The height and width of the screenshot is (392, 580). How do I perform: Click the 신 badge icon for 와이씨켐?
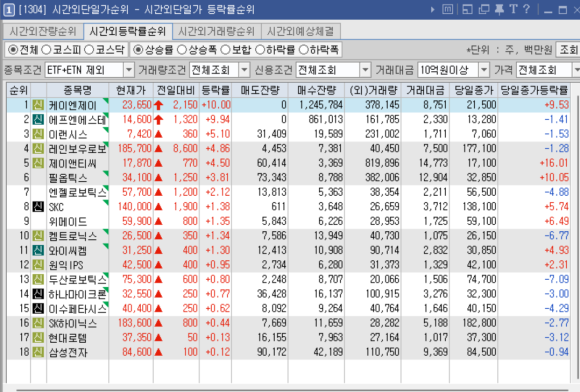tap(38, 250)
